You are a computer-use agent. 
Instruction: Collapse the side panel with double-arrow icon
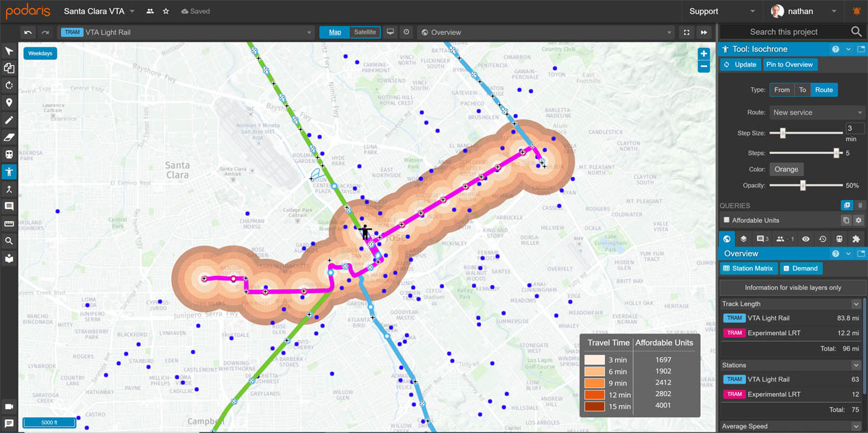pos(704,32)
